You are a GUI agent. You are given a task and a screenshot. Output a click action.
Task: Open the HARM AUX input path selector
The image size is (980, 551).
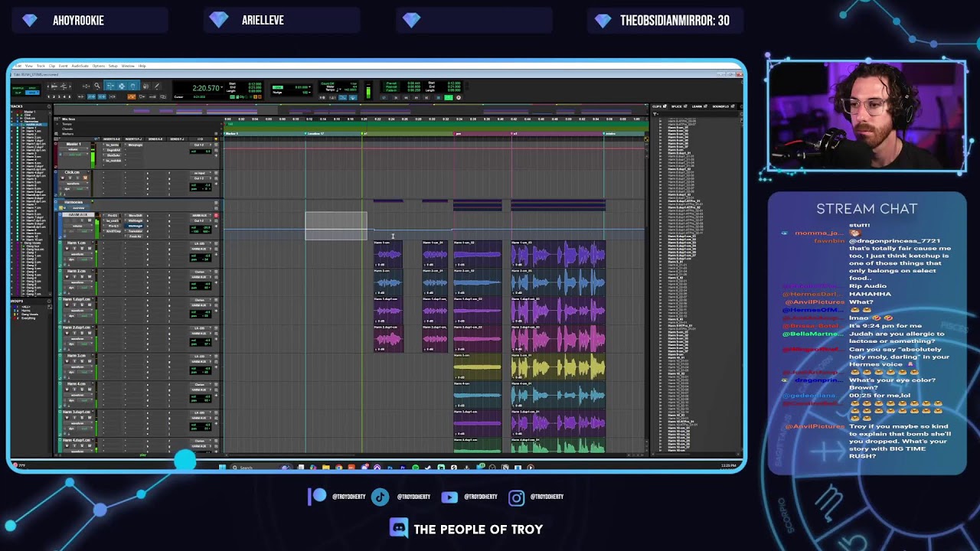point(199,216)
